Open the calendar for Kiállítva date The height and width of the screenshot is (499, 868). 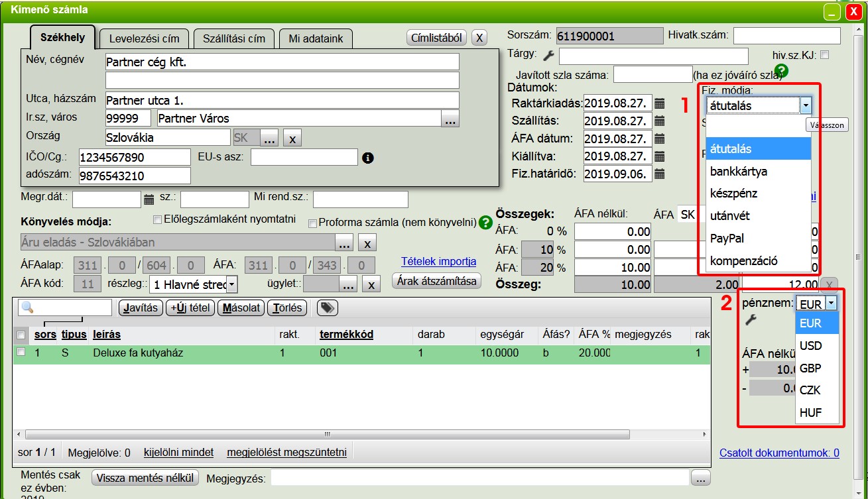coord(659,157)
